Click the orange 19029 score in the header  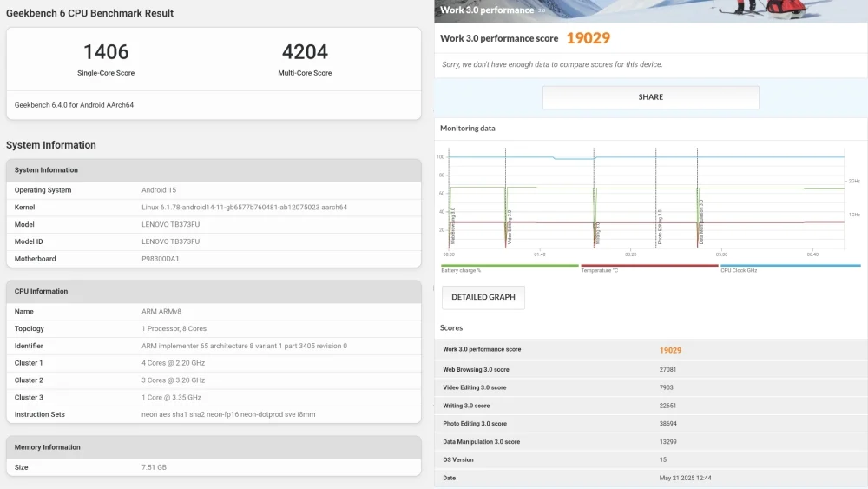(x=588, y=38)
